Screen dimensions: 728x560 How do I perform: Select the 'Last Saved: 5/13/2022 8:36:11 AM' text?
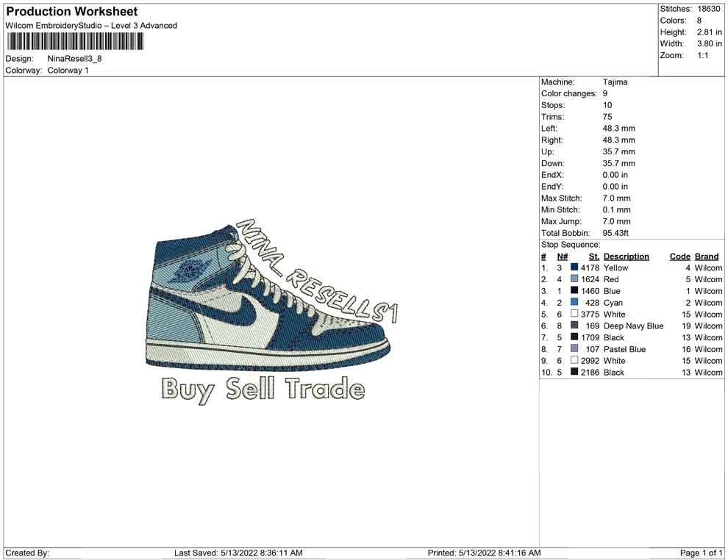pyautogui.click(x=238, y=553)
